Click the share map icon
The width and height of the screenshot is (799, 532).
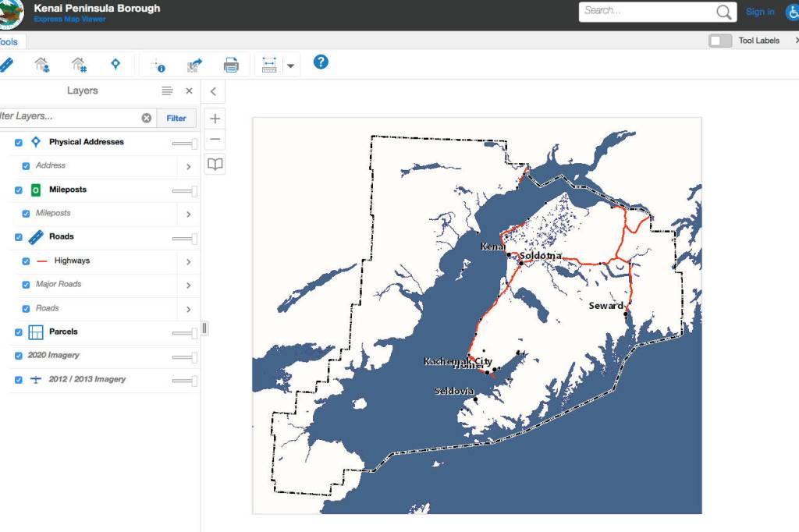point(194,65)
